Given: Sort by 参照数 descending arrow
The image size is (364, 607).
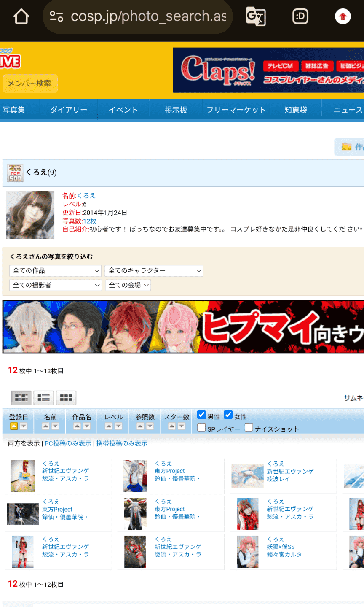Looking at the screenshot, I should pyautogui.click(x=150, y=426).
